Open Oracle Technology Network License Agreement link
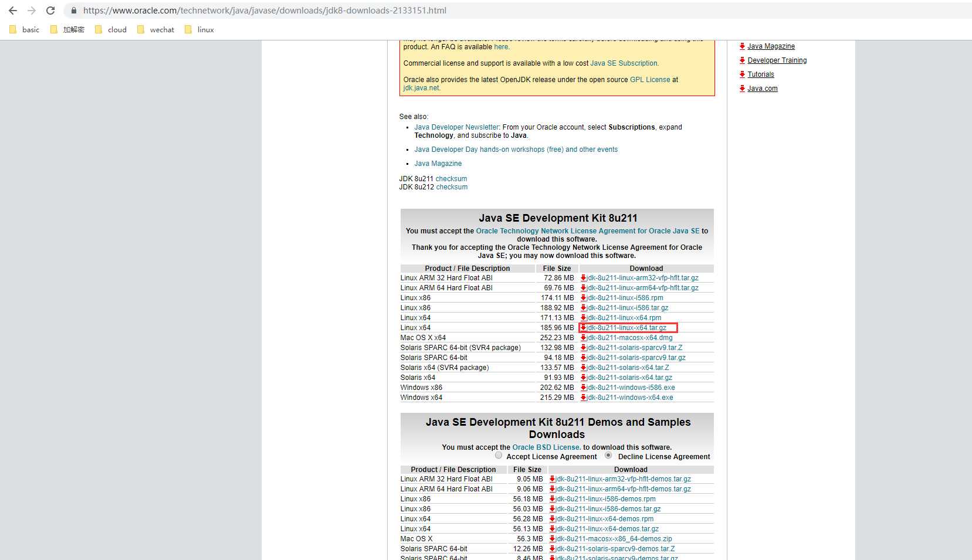The width and height of the screenshot is (972, 560). click(x=588, y=231)
